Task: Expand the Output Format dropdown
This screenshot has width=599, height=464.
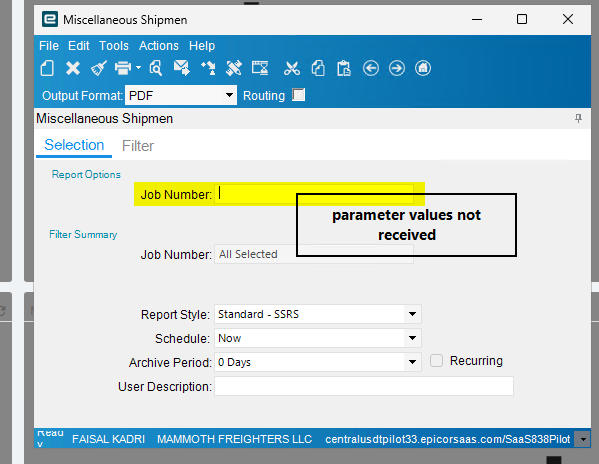Action: tap(229, 95)
